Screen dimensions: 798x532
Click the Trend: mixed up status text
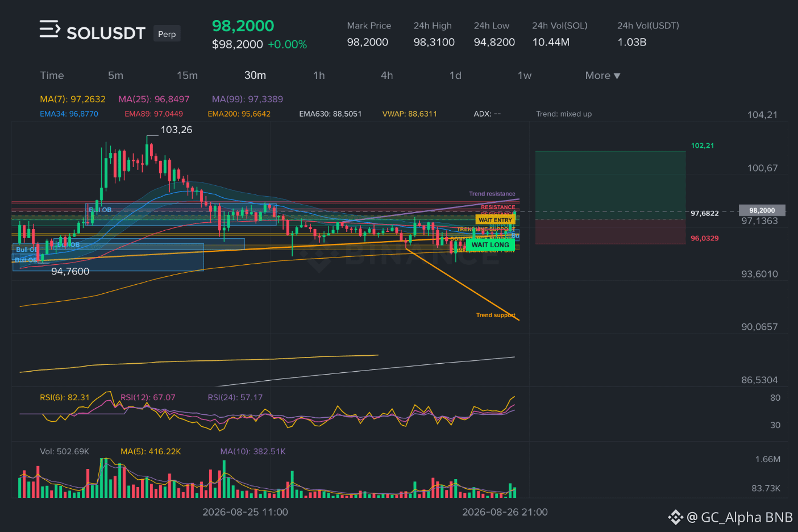point(564,114)
